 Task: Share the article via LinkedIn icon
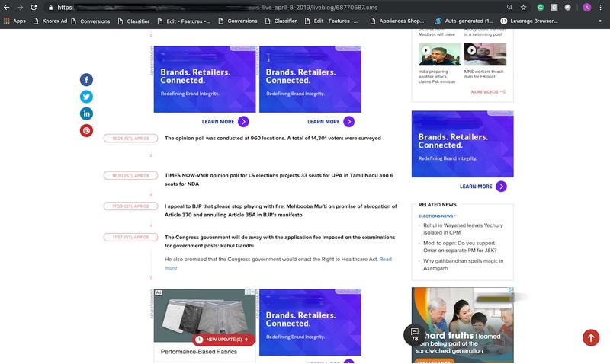pyautogui.click(x=86, y=113)
